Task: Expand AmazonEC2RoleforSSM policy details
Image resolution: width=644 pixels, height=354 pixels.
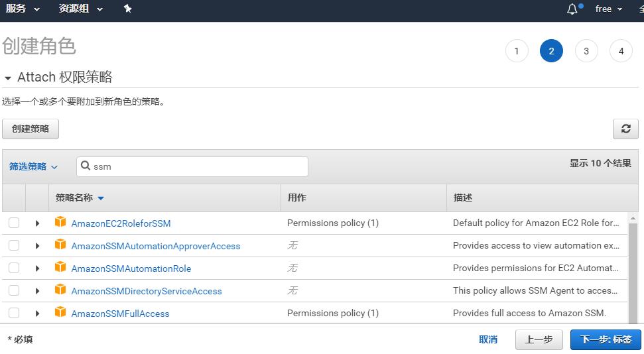Action: coord(37,223)
